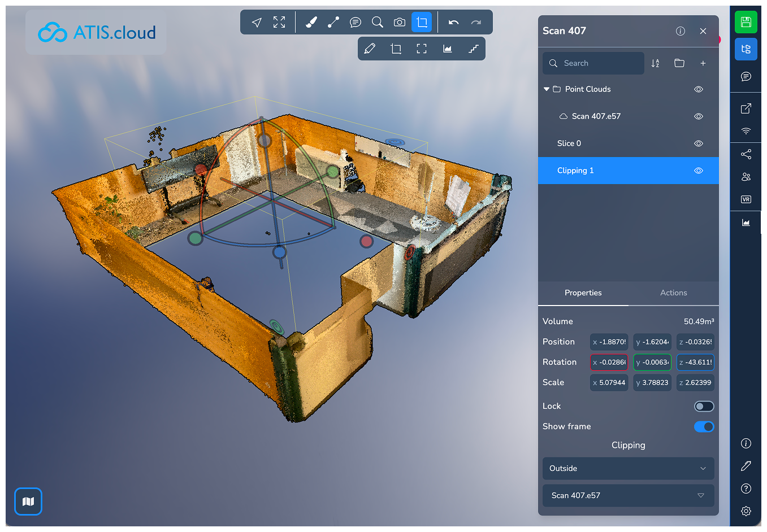Select the comment bubble tool

tap(355, 22)
